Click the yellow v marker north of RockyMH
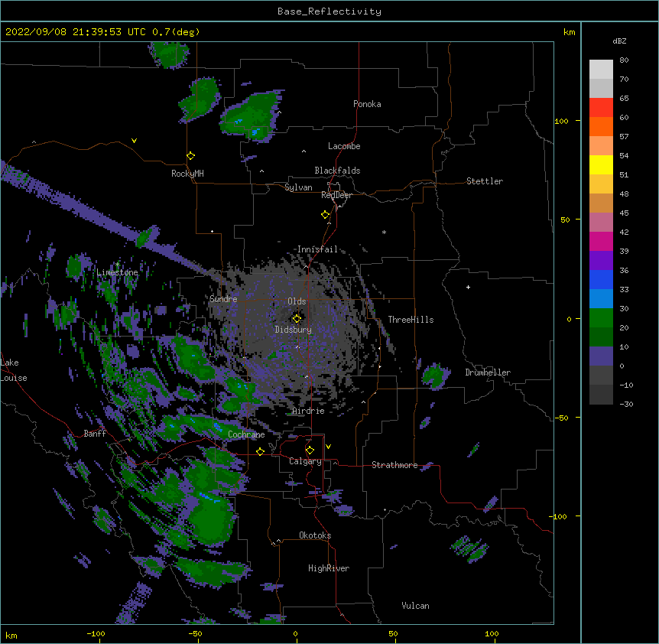The image size is (659, 644). [x=134, y=141]
